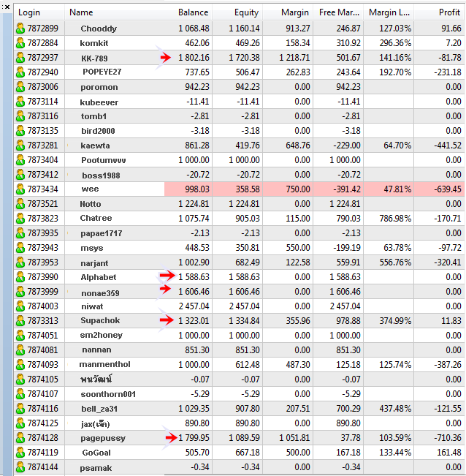Click the user icon for login 7873990
The image size is (466, 476).
pos(20,277)
